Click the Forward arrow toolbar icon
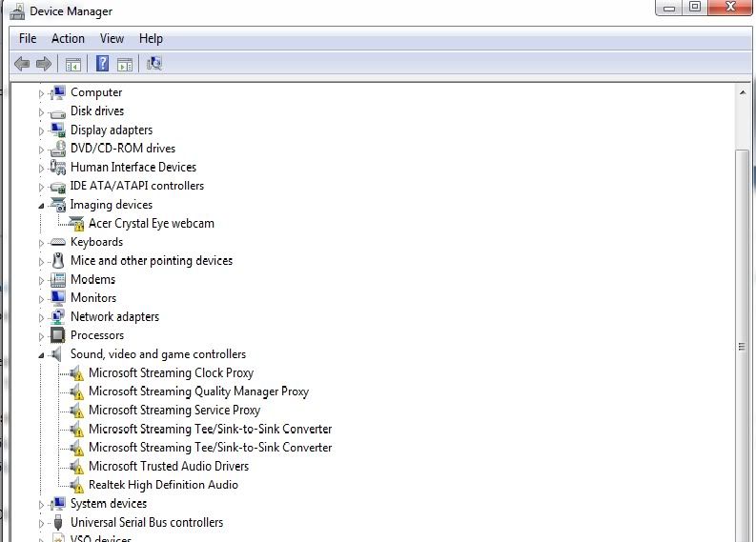Screen dimensions: 756x542 point(44,64)
